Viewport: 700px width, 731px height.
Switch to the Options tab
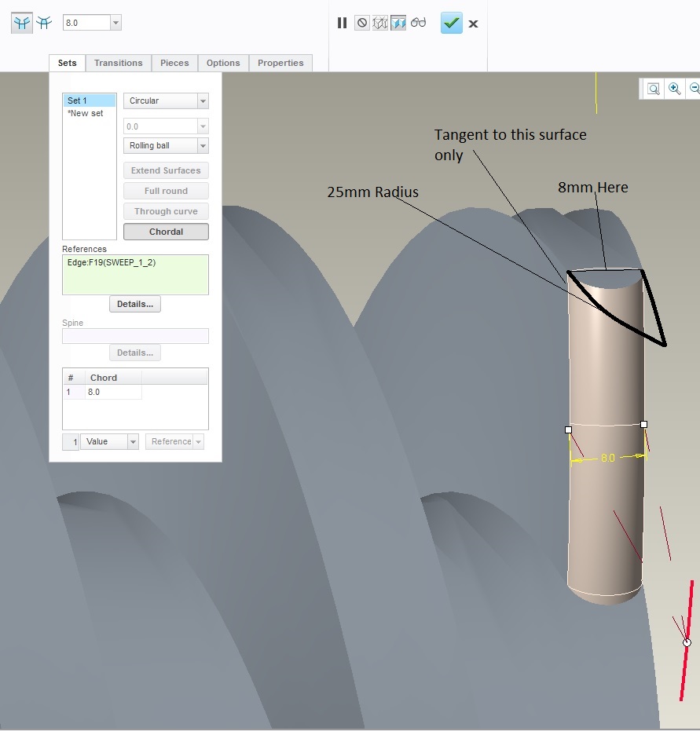[223, 63]
